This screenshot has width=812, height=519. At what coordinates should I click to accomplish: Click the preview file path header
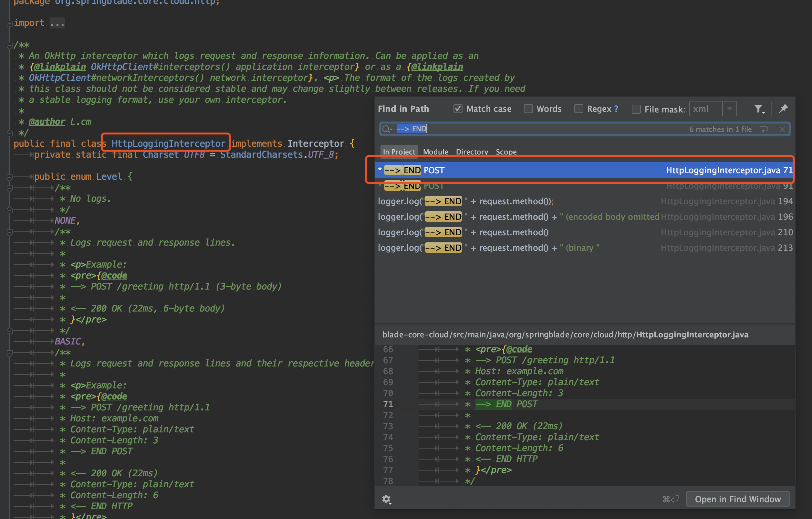[565, 334]
